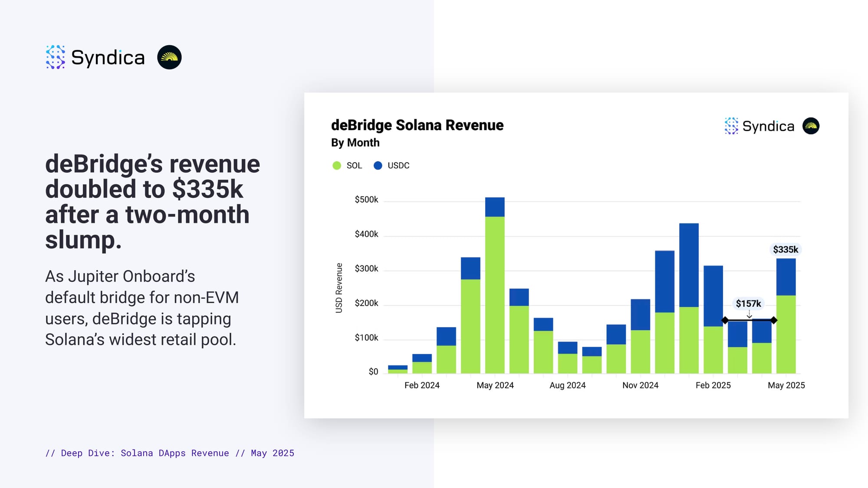Click the USD Revenue axis title

pos(339,288)
